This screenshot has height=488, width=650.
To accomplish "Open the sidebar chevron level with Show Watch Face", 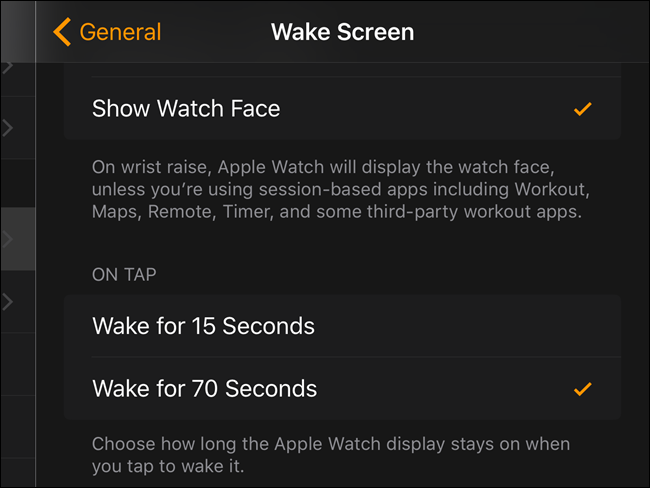I will [7, 128].
